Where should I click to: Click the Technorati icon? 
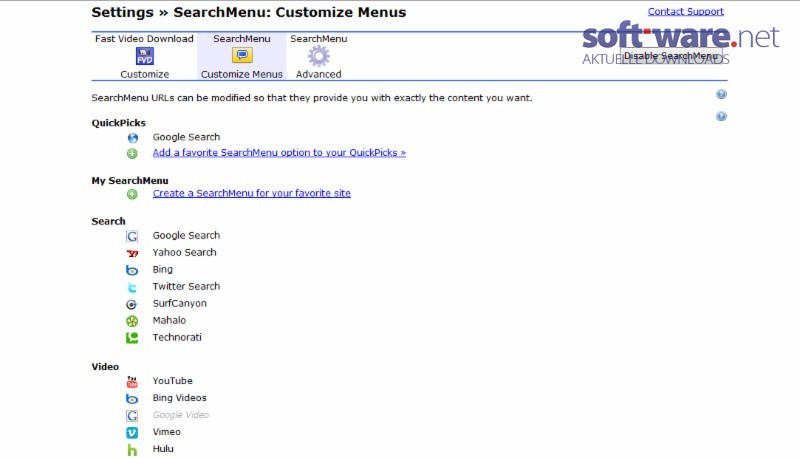(x=132, y=338)
